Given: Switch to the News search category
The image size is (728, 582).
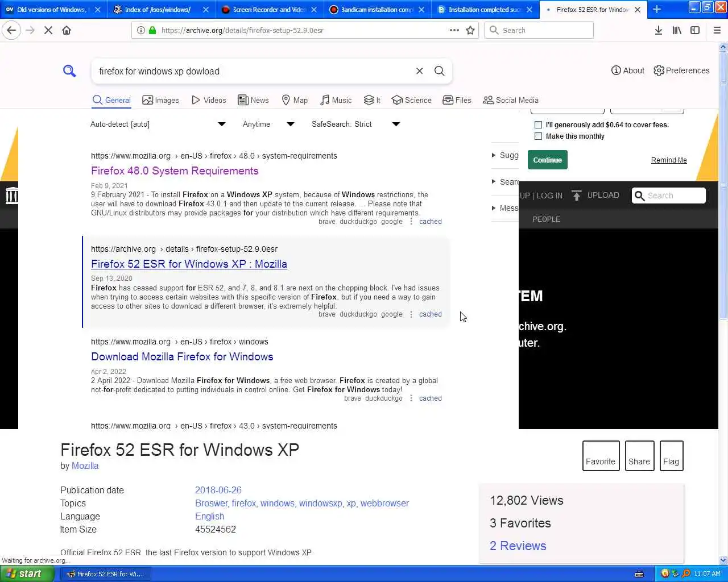Looking at the screenshot, I should point(253,100).
